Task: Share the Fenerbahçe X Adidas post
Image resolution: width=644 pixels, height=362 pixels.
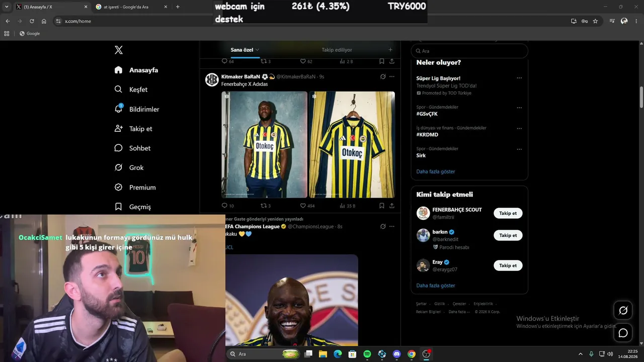Action: pyautogui.click(x=392, y=206)
